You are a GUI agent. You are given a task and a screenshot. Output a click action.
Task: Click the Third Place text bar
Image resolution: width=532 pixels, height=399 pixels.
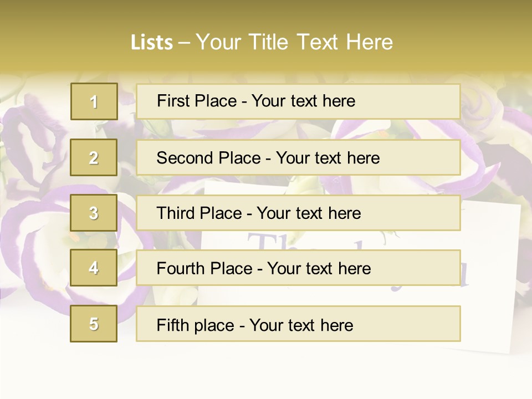tap(298, 213)
